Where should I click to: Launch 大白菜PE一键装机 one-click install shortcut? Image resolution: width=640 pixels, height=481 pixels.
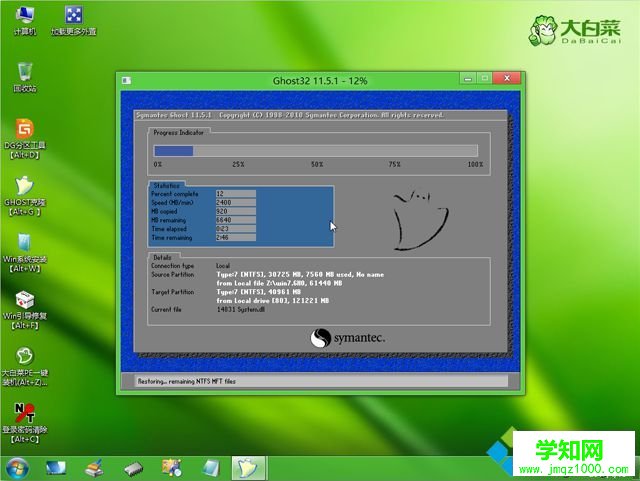coord(25,367)
